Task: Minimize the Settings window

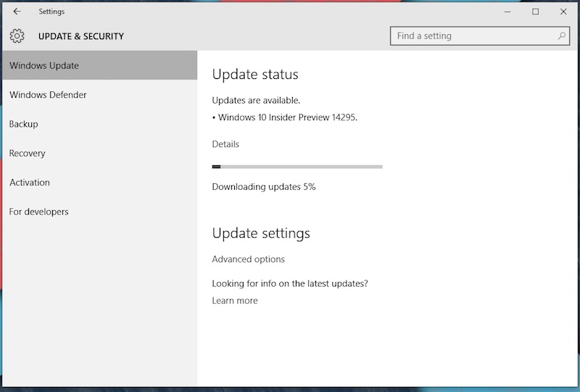Action: pyautogui.click(x=507, y=12)
